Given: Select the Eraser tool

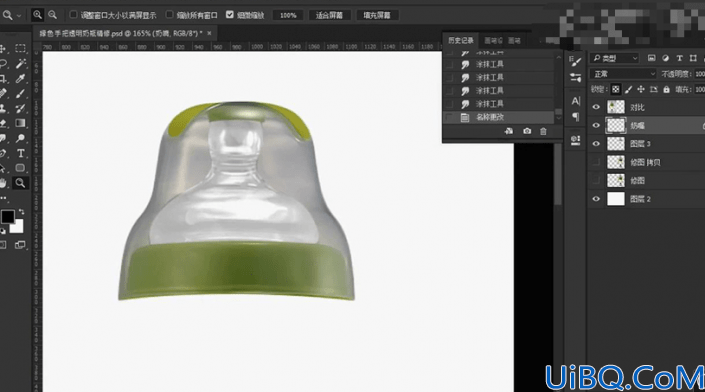Looking at the screenshot, I should point(3,123).
